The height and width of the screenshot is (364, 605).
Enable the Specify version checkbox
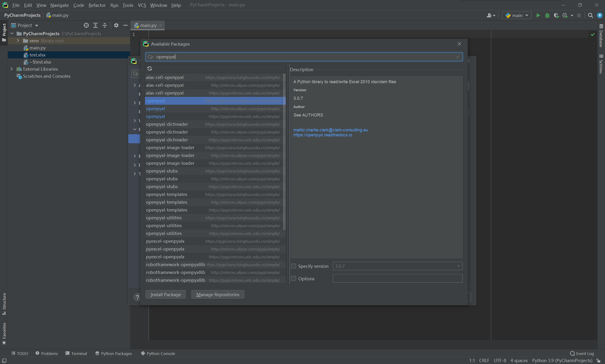293,266
